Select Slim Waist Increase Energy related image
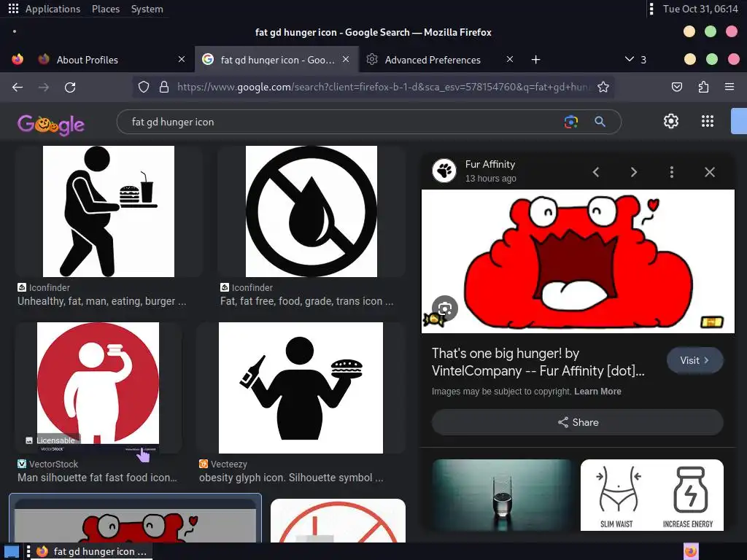This screenshot has height=560, width=747. pos(651,495)
